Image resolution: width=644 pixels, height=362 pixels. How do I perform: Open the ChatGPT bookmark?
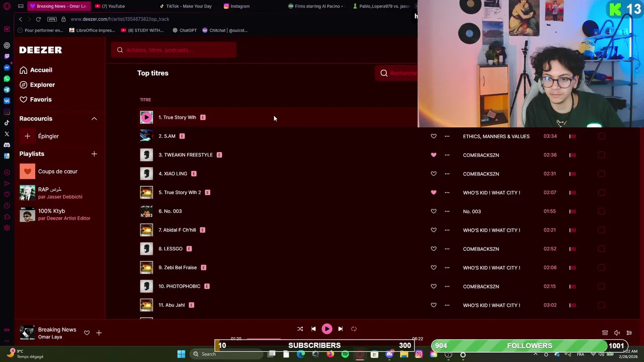(184, 30)
